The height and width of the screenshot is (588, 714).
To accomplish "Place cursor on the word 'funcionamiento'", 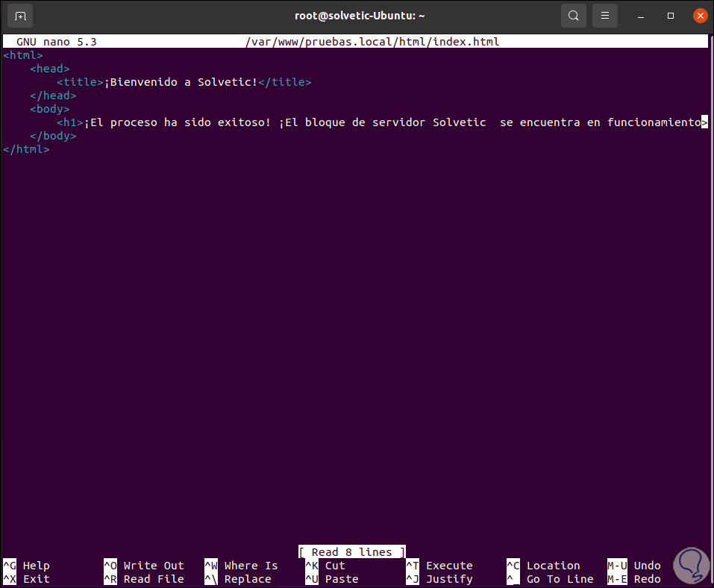I will point(654,122).
